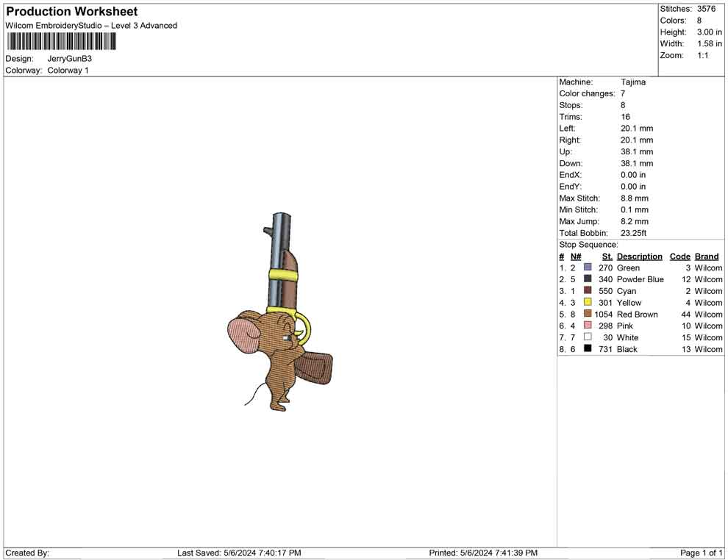Click the Max Jump value '8.2 mm'
This screenshot has height=560, width=728.
pyautogui.click(x=635, y=221)
